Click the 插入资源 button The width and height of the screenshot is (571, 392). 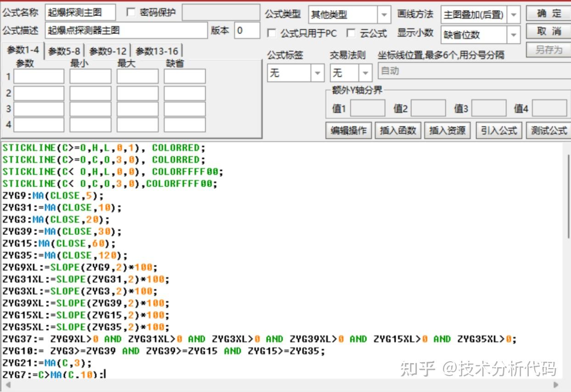pyautogui.click(x=447, y=130)
